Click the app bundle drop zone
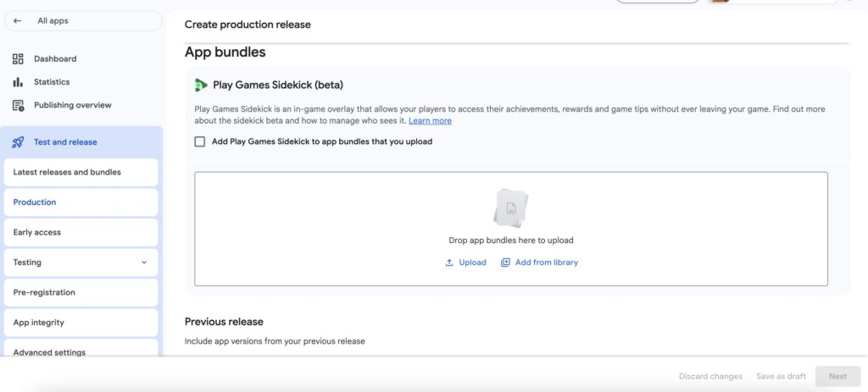This screenshot has height=392, width=868. (x=511, y=229)
